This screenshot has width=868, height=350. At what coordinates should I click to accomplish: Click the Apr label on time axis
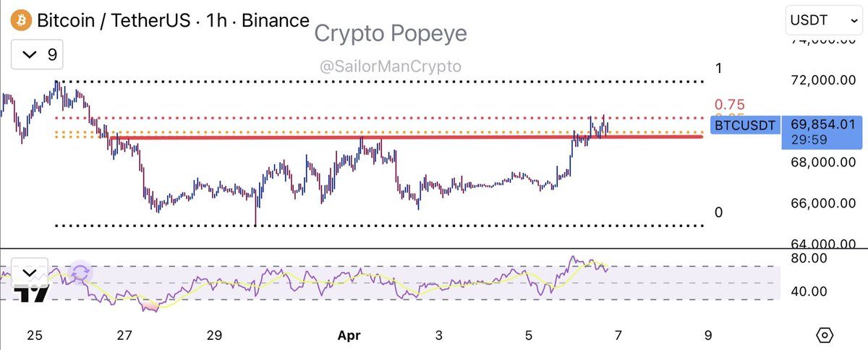tap(348, 336)
